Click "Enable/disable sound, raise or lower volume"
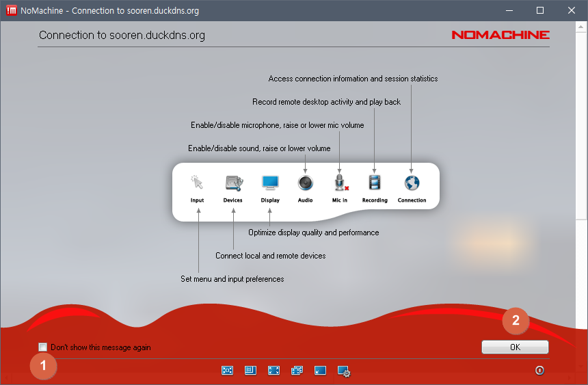 point(259,148)
